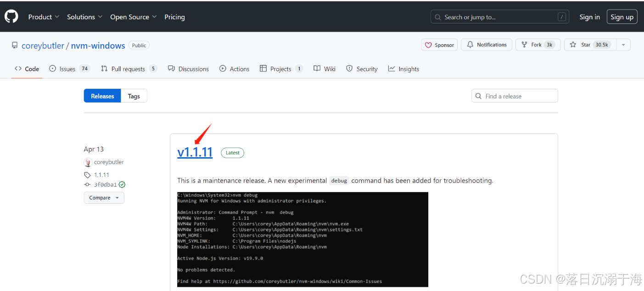The image size is (644, 291).
Task: Click the Pull requests count 5 badge
Action: [x=153, y=68]
